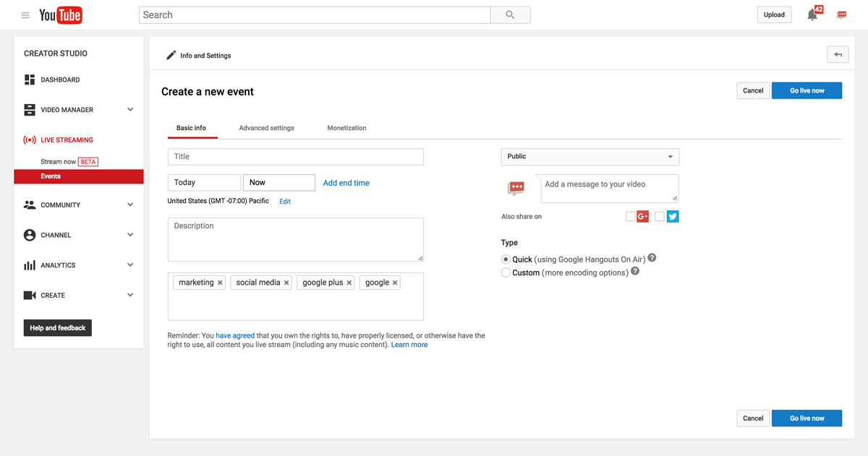Viewport: 868px width, 456px height.
Task: Click the YouTube logo
Action: [x=61, y=15]
